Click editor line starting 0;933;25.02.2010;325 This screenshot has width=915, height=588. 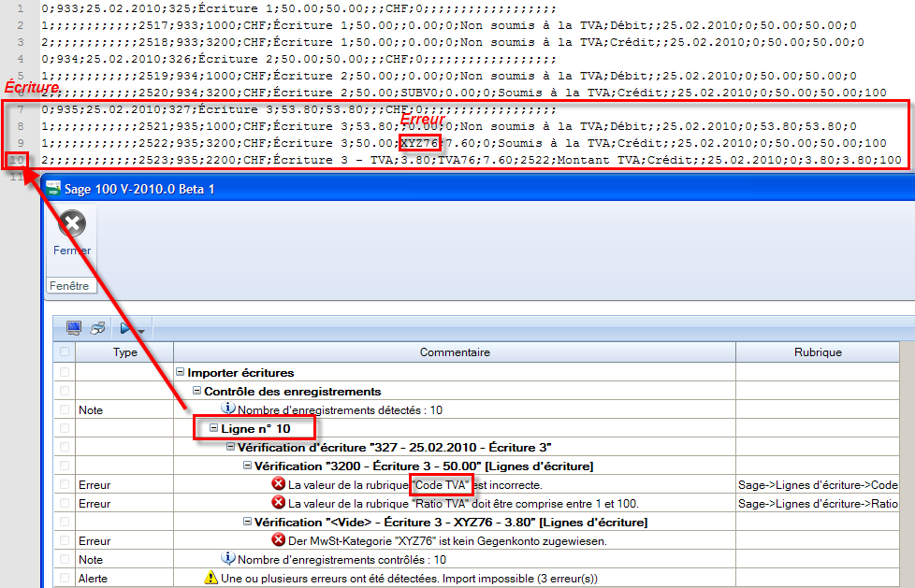[x=298, y=8]
